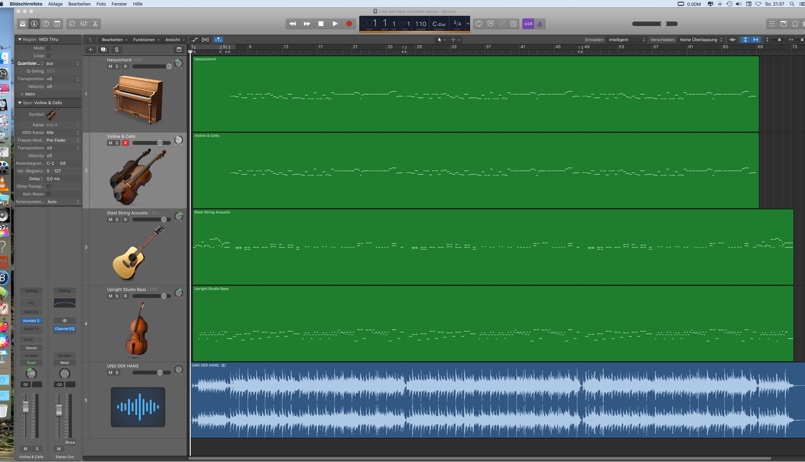Open the Verschieben Keine Überlappung dropdown
The height and width of the screenshot is (462, 805).
click(x=701, y=40)
